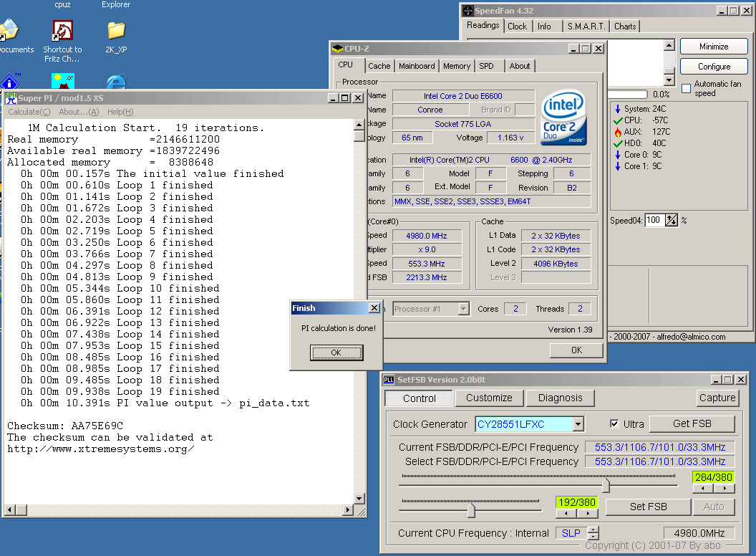The image size is (756, 556).
Task: Increase the 284/380 FSB step value
Action: pyautogui.click(x=724, y=489)
